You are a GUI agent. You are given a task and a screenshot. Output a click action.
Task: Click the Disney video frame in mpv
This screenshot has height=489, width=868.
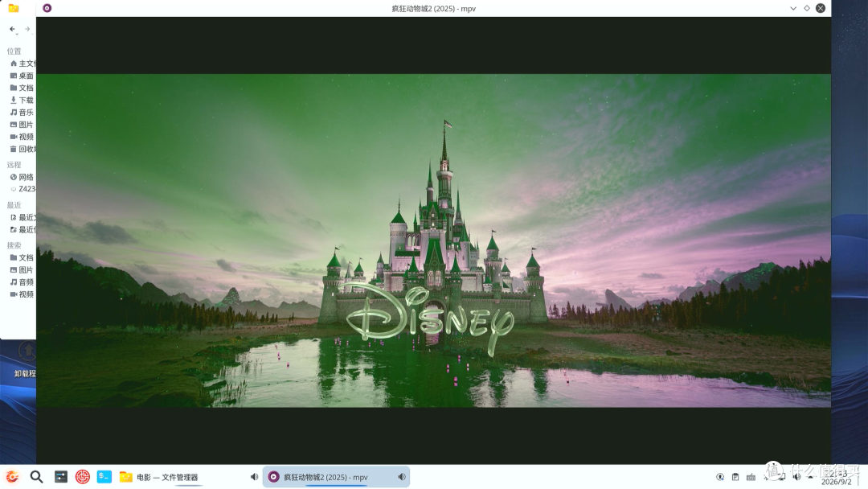point(433,241)
